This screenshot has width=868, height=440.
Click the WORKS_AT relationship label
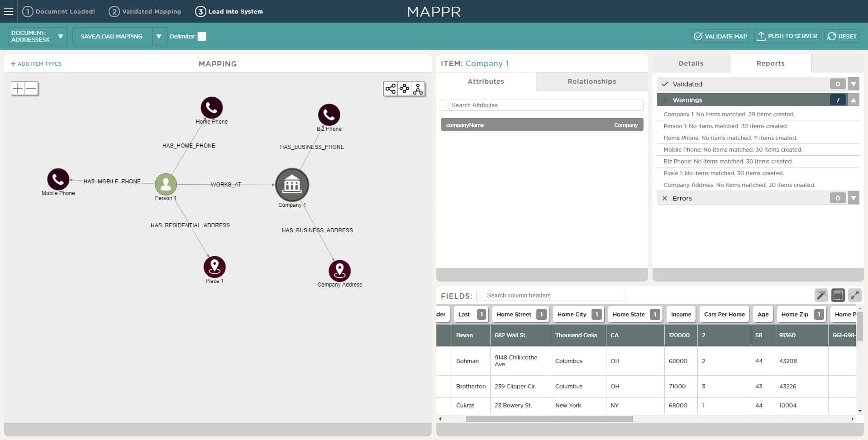pos(226,185)
